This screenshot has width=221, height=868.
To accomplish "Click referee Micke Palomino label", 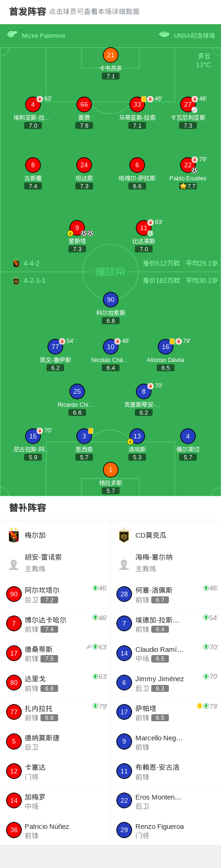I will tap(44, 35).
